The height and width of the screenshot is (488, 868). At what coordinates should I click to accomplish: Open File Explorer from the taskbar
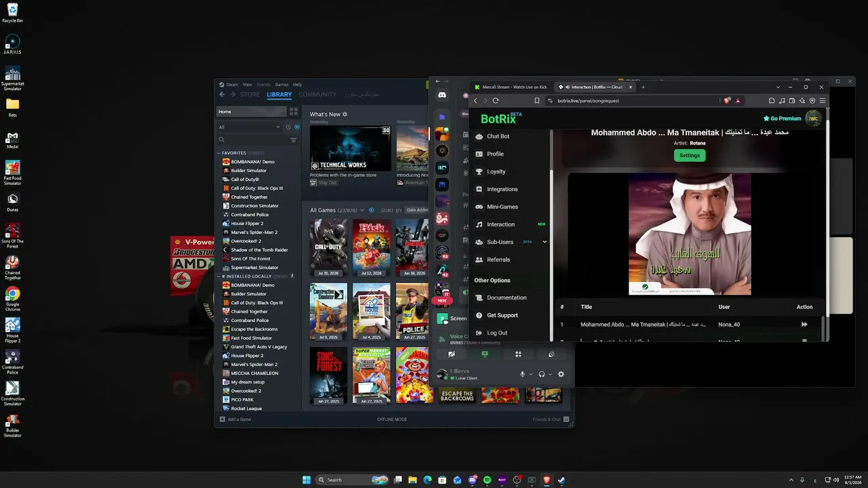(413, 480)
